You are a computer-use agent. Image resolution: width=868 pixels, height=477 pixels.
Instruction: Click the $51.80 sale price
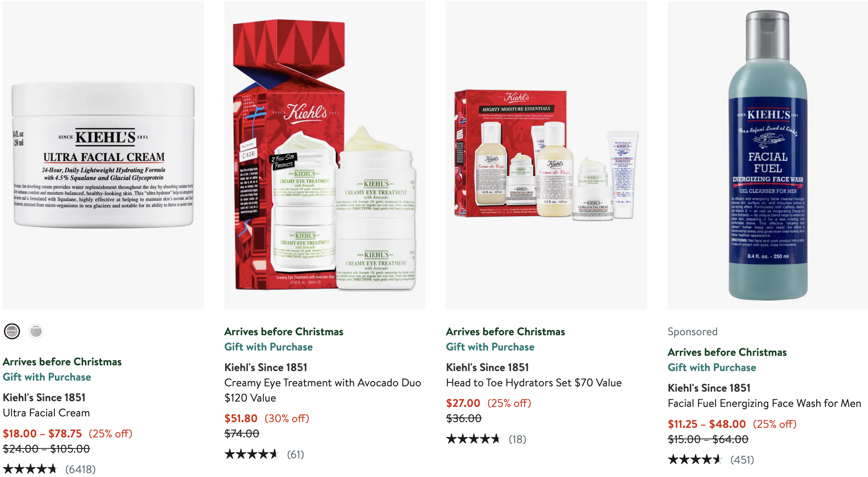(241, 418)
